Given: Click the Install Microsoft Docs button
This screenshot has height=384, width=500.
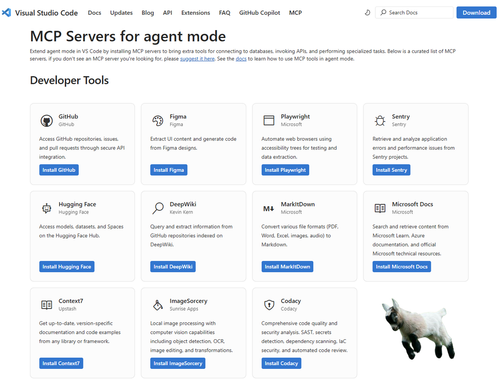Looking at the screenshot, I should (x=402, y=267).
